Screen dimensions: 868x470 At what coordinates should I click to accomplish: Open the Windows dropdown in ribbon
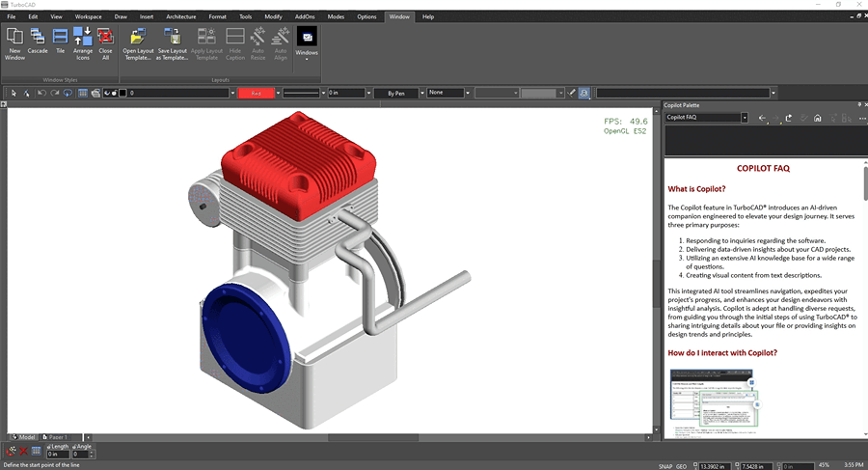(x=307, y=43)
